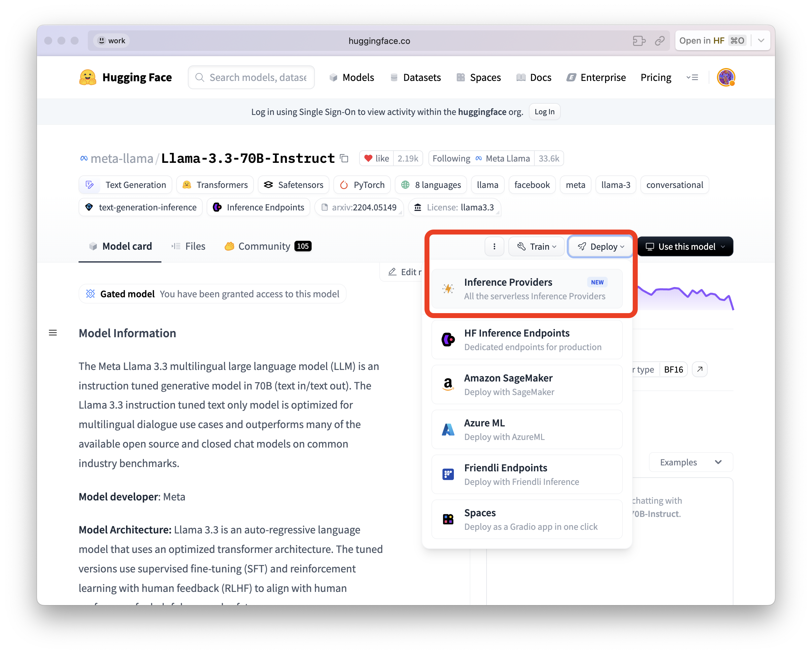812x654 pixels.
Task: Click the Following Meta Llama button
Action: 481,158
